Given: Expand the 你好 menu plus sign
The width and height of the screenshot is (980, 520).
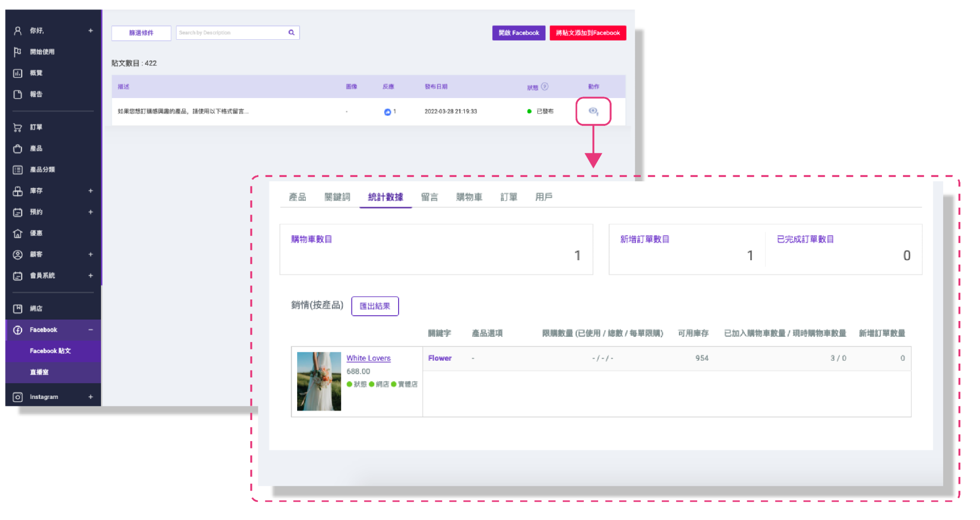Looking at the screenshot, I should [91, 31].
